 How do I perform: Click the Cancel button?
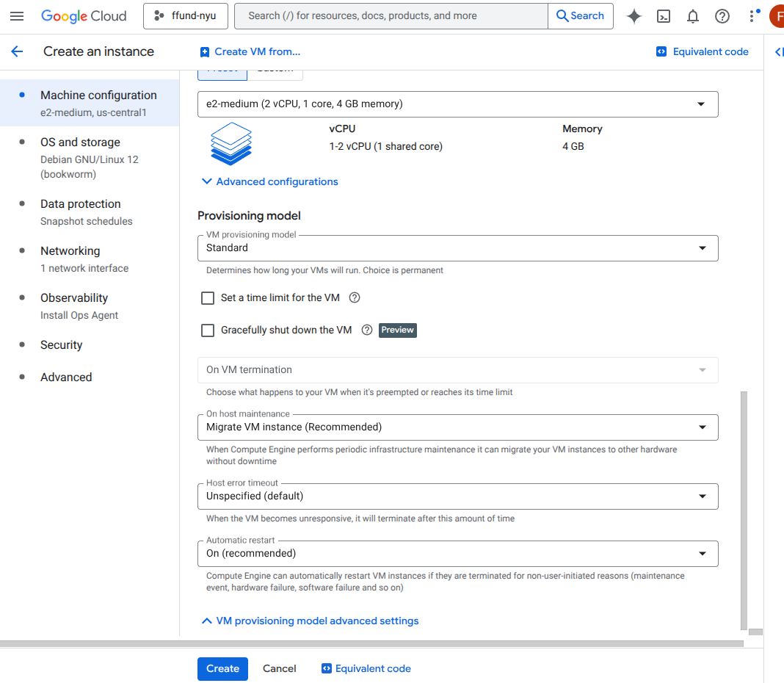click(280, 668)
